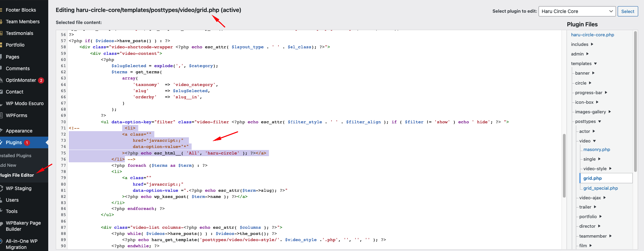Collapse the templates folder
The height and width of the screenshot is (251, 644).
coord(584,63)
